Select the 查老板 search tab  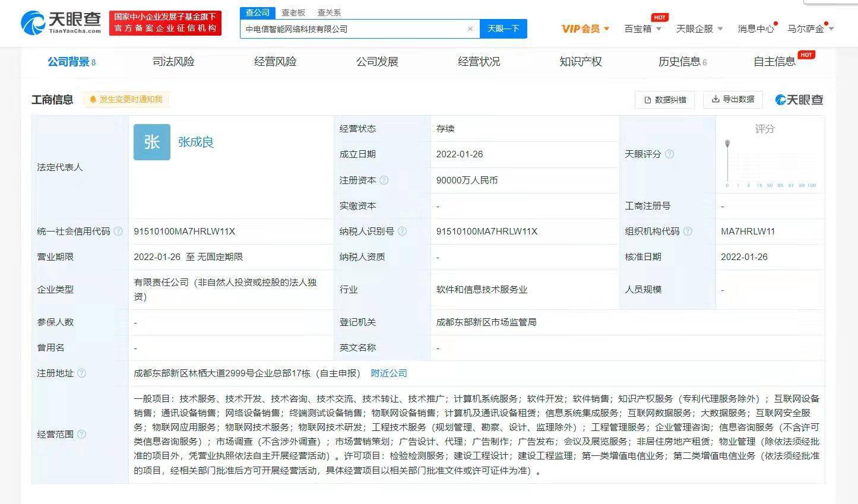293,12
